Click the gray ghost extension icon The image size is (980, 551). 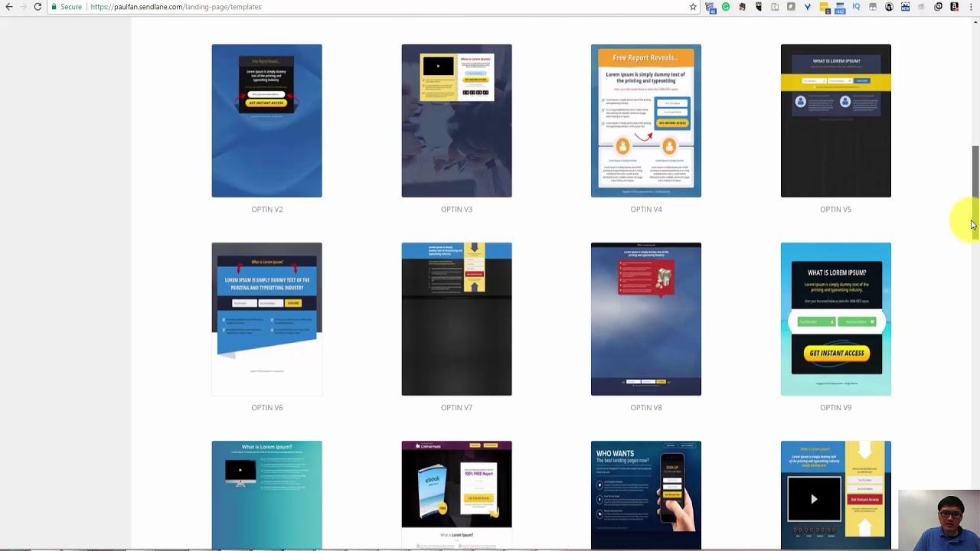pos(873,7)
